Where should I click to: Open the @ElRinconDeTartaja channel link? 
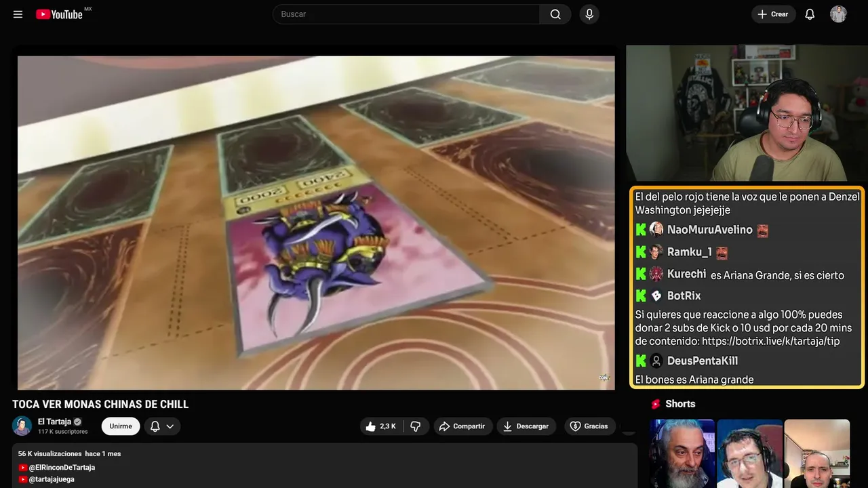[x=62, y=468]
